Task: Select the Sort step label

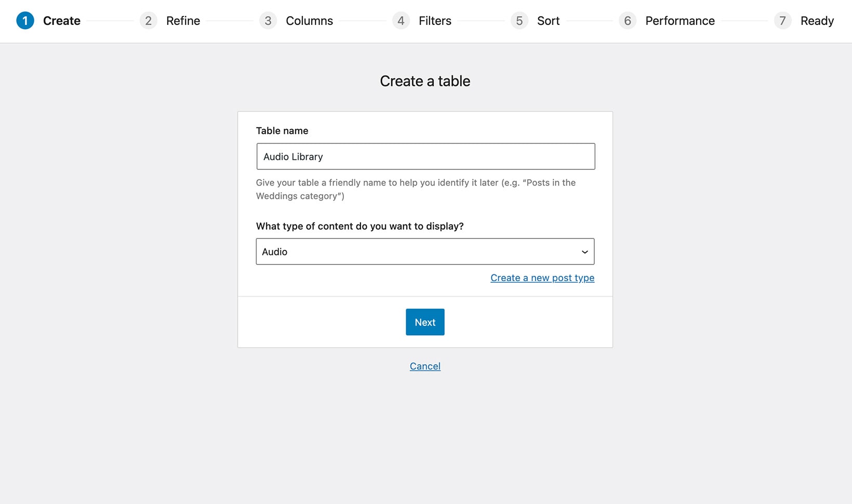Action: 549,21
